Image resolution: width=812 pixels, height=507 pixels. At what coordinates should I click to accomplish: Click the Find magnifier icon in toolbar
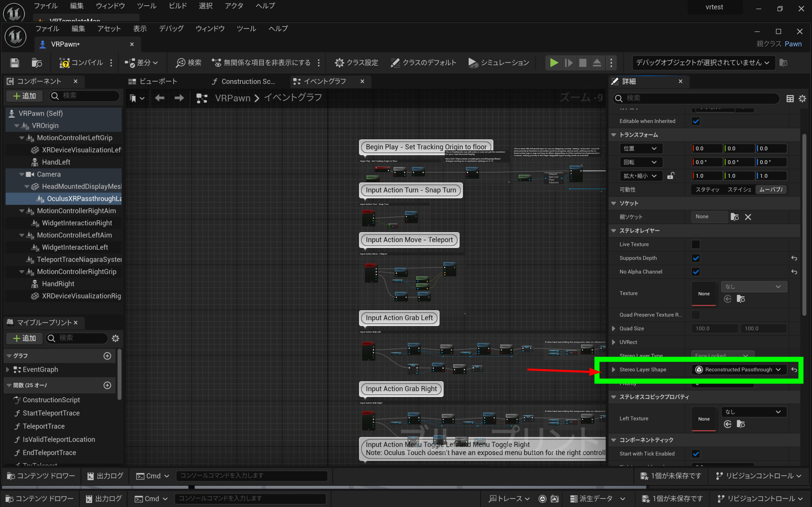tap(181, 63)
